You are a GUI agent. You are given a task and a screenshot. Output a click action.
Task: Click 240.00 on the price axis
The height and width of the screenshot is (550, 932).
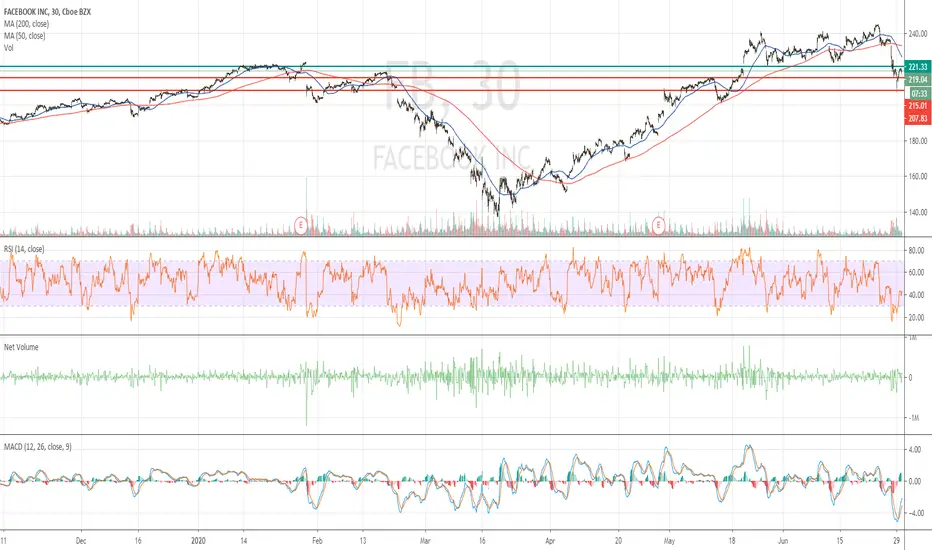pyautogui.click(x=918, y=34)
